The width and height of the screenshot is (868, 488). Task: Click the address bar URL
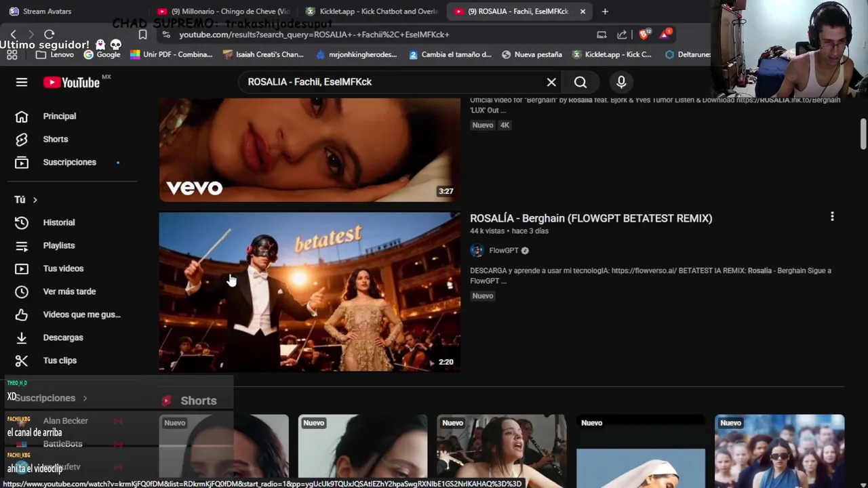[314, 35]
